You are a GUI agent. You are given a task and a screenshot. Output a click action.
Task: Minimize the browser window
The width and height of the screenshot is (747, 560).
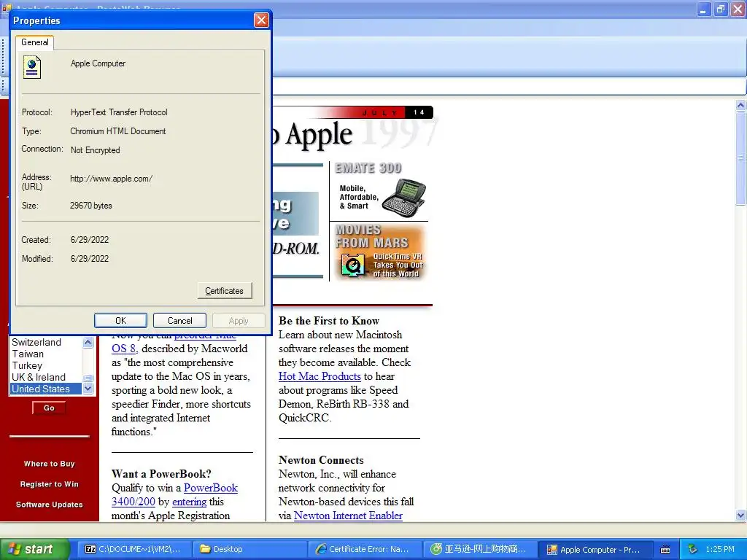tap(704, 9)
